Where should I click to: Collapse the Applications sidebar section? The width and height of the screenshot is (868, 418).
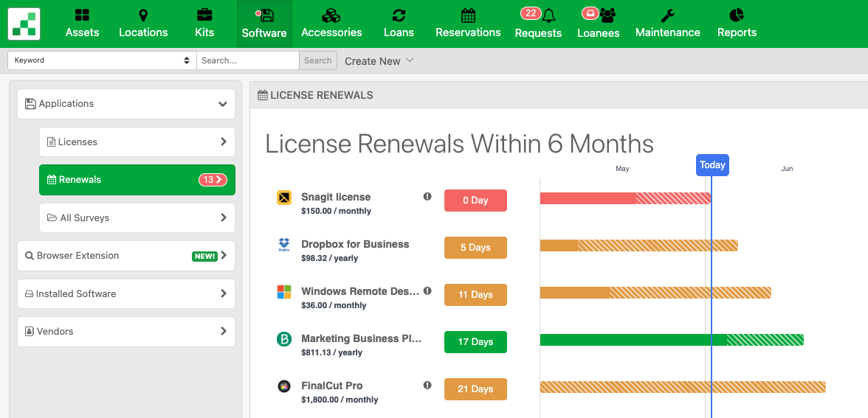point(126,104)
